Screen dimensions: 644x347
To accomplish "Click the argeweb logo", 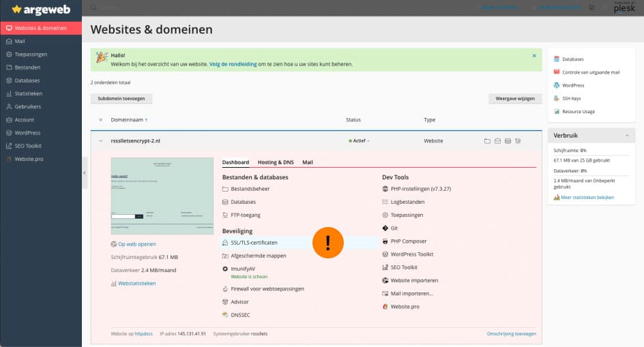I will click(x=41, y=10).
